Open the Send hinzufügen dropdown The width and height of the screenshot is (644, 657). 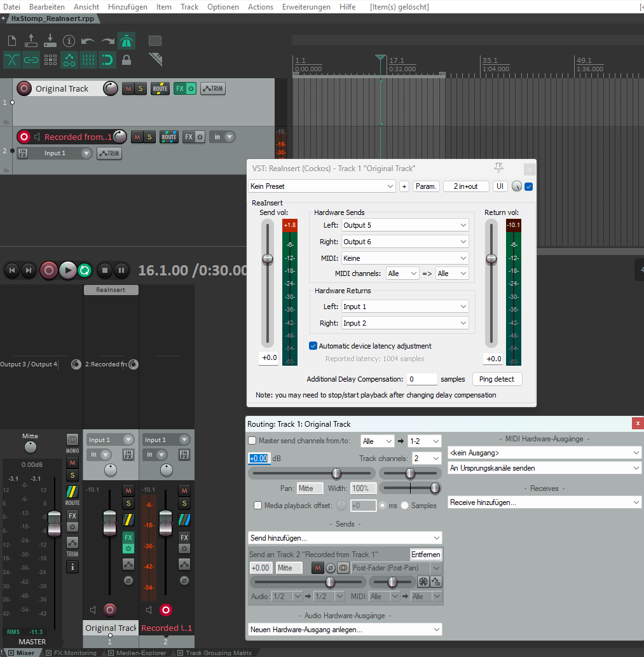coord(345,538)
